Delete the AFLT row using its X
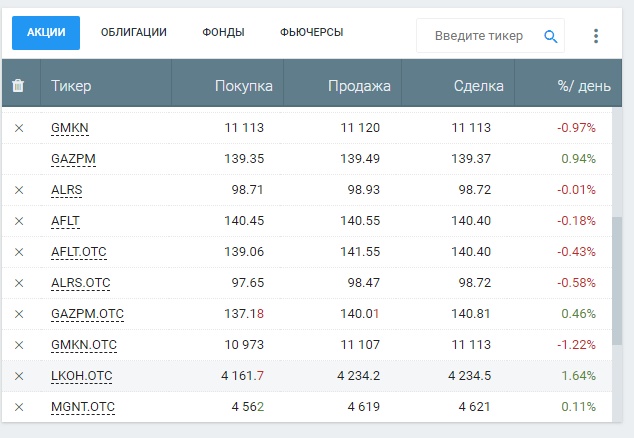 pyautogui.click(x=19, y=221)
